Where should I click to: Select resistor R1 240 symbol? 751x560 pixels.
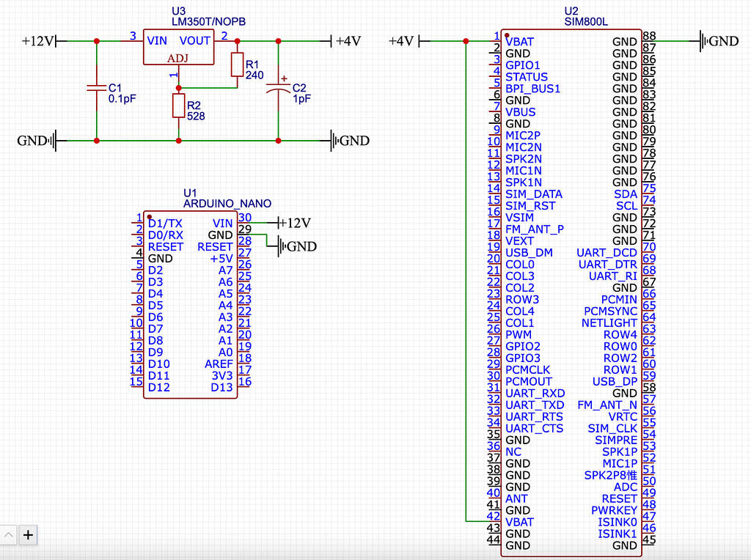(x=237, y=66)
